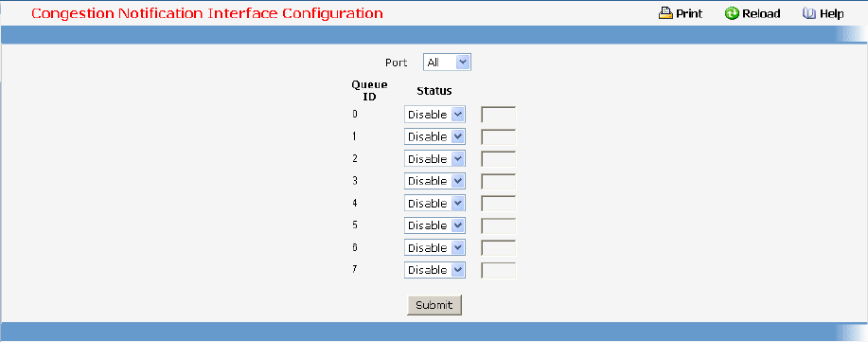The image size is (868, 342).
Task: Expand Status dropdown for Queue ID 3
Action: tap(434, 181)
